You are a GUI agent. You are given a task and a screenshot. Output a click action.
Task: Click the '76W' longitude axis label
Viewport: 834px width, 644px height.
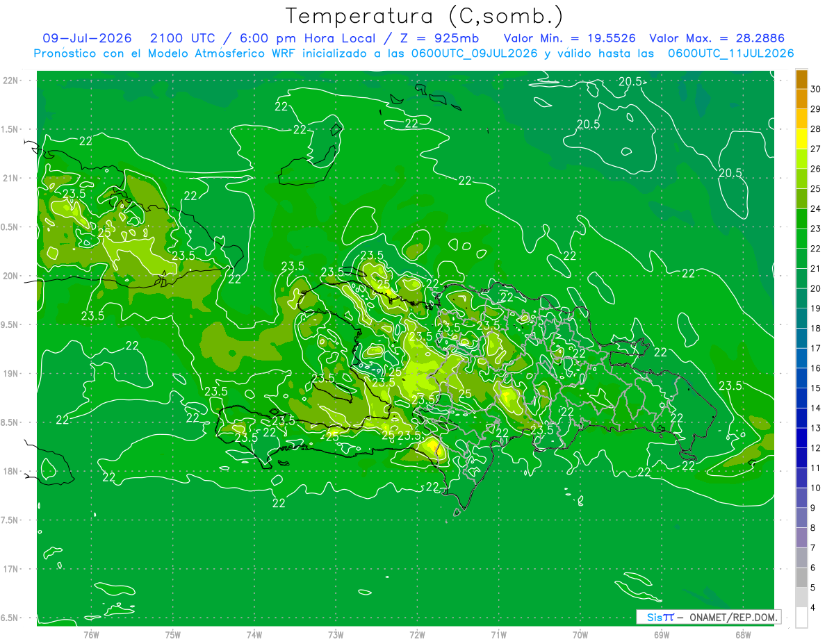click(91, 635)
